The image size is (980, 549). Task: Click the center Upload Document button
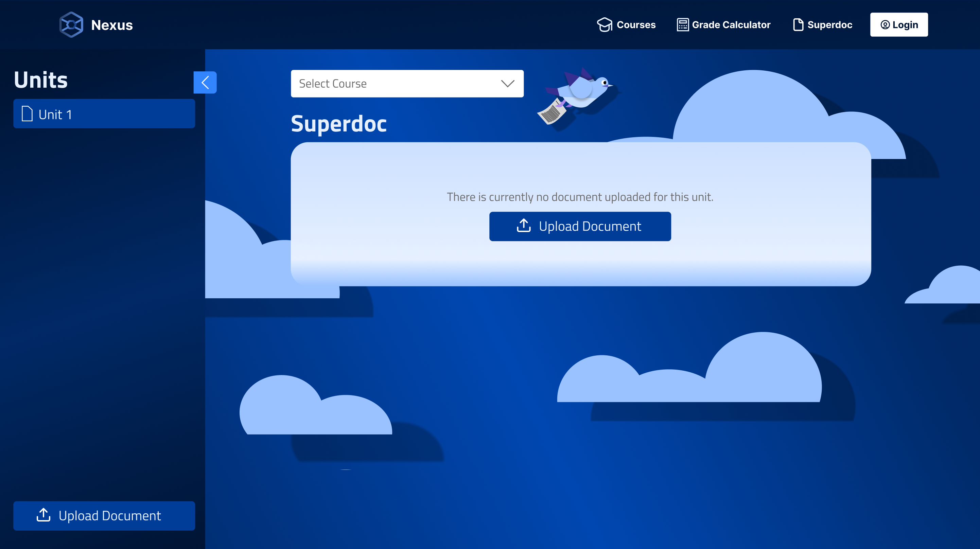[580, 226]
